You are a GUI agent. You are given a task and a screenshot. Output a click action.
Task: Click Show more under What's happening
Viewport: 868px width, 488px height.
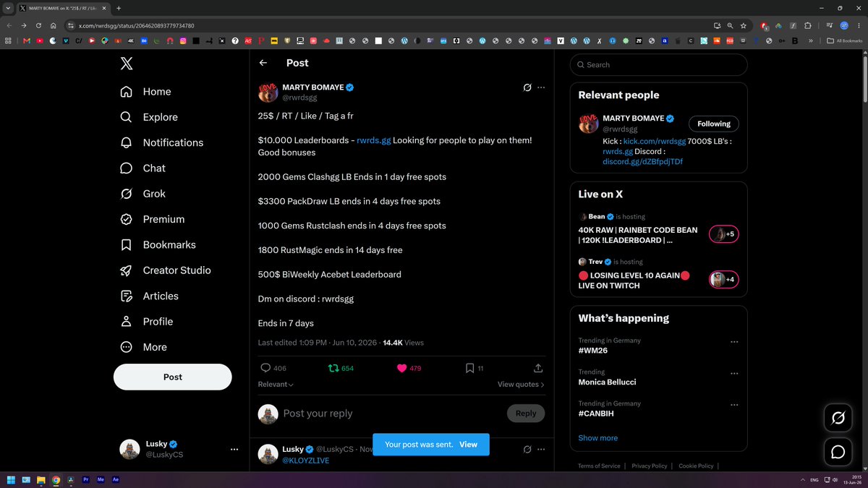click(x=598, y=438)
